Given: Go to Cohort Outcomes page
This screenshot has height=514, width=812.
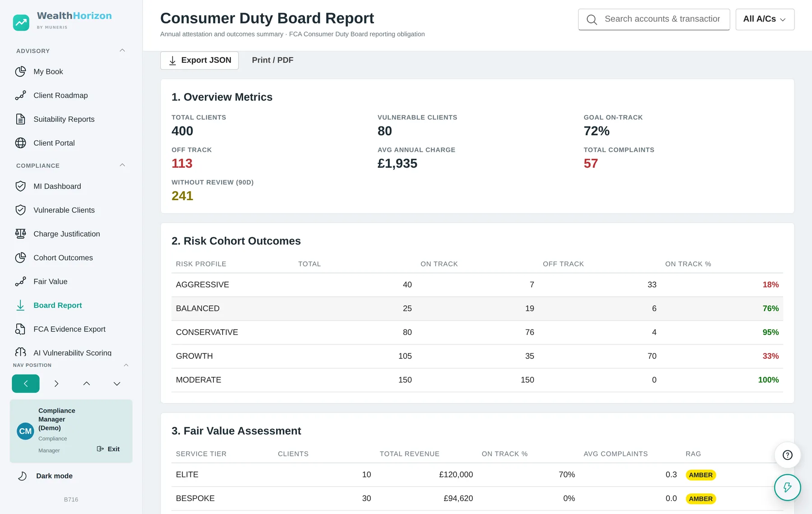Looking at the screenshot, I should tap(63, 258).
